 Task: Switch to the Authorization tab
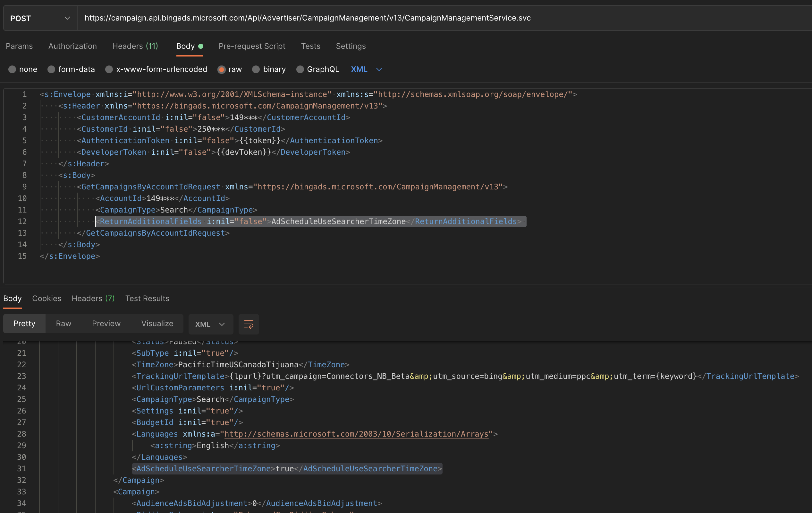point(72,46)
